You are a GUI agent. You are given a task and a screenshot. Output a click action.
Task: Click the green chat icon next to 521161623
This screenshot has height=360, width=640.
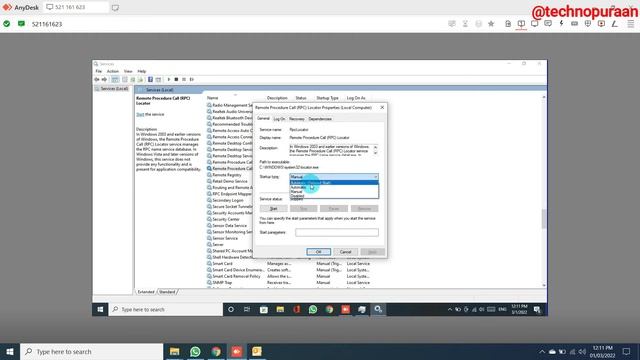click(21, 24)
